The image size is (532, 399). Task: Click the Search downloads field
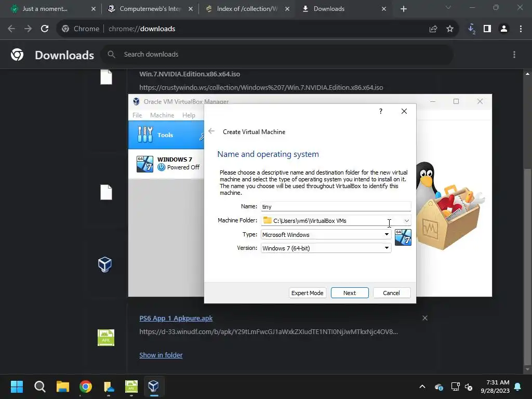(x=277, y=54)
